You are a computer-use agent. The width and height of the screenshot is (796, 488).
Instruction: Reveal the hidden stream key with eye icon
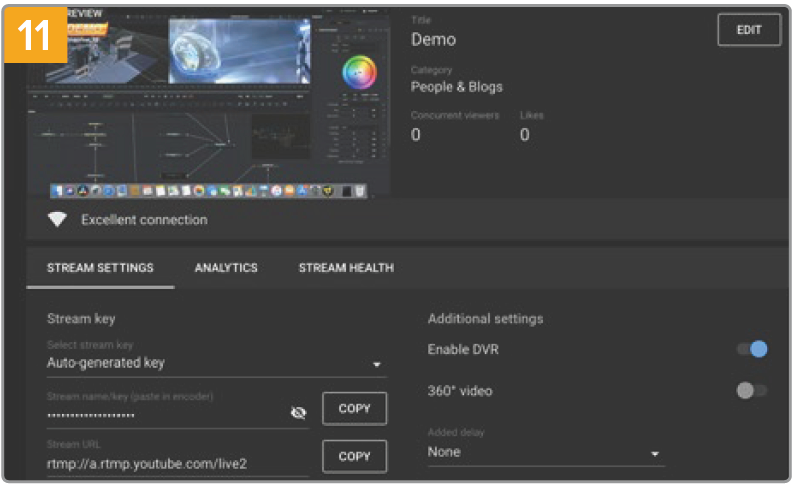(298, 412)
